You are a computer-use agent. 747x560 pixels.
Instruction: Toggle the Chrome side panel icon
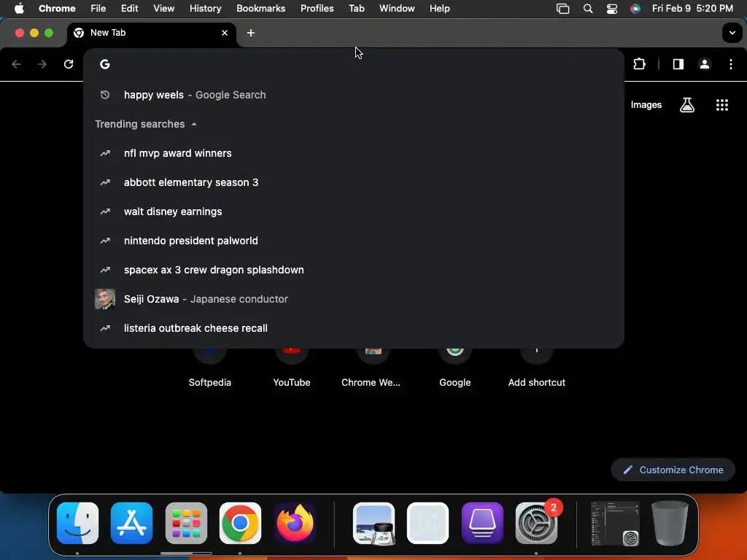[x=678, y=64]
